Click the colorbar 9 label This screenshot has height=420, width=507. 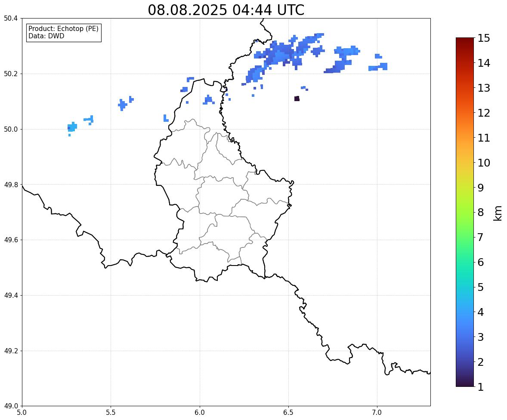(481, 188)
